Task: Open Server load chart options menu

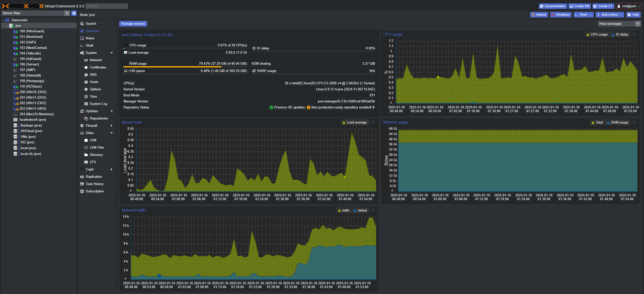Action: [x=373, y=122]
